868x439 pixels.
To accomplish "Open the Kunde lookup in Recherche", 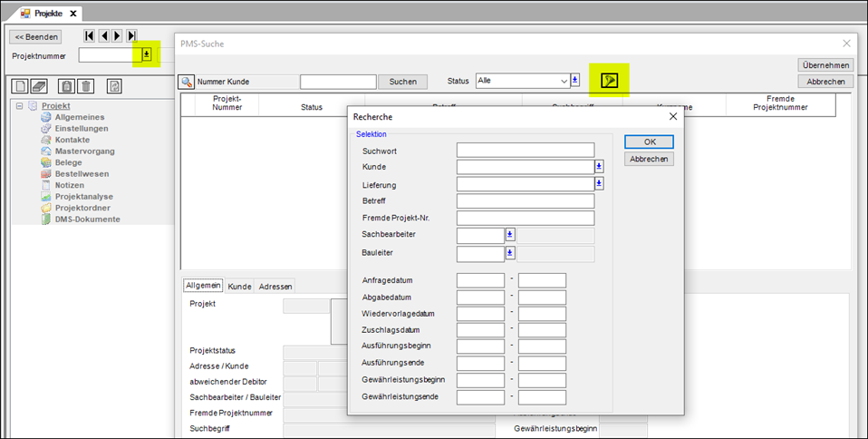I will click(599, 167).
